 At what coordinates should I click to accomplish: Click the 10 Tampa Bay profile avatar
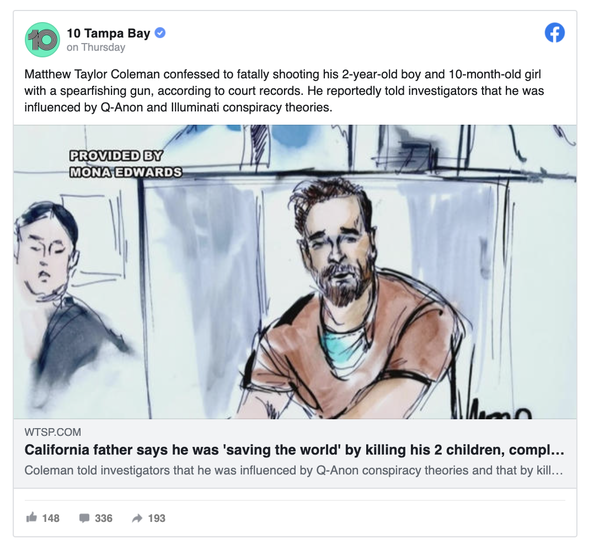pos(43,39)
